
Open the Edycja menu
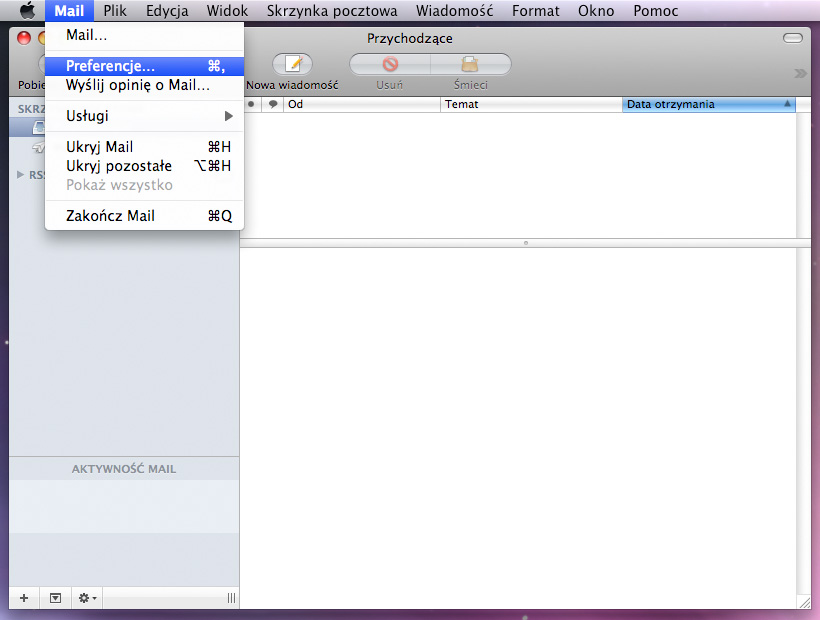(x=167, y=10)
